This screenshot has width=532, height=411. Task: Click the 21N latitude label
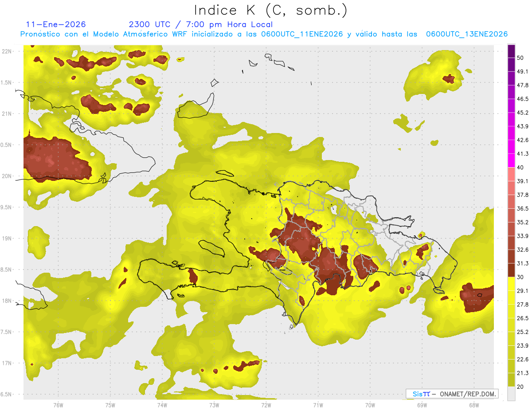tap(7, 114)
